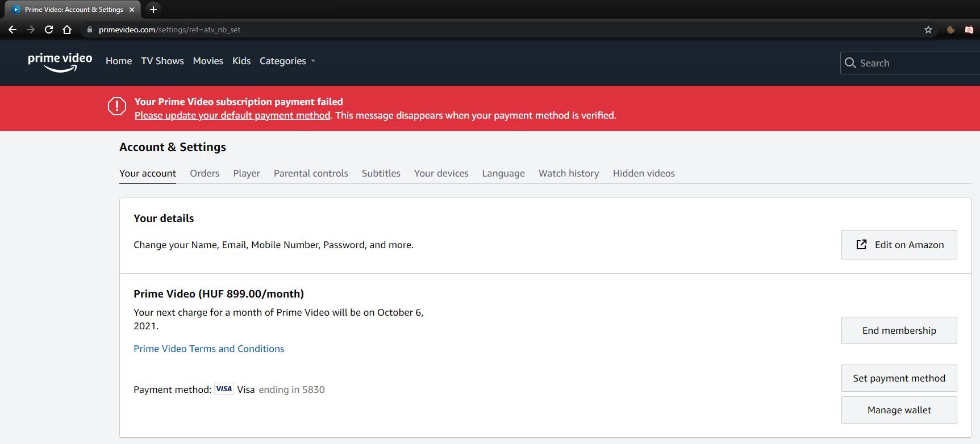Open Prime Video Terms and Conditions link
The image size is (980, 444).
coord(209,349)
